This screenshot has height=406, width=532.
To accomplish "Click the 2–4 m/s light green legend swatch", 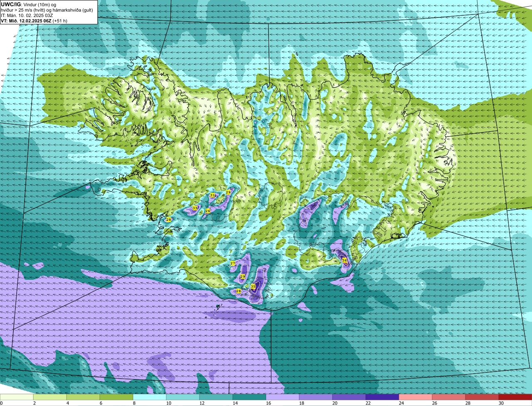I will 50,397.
